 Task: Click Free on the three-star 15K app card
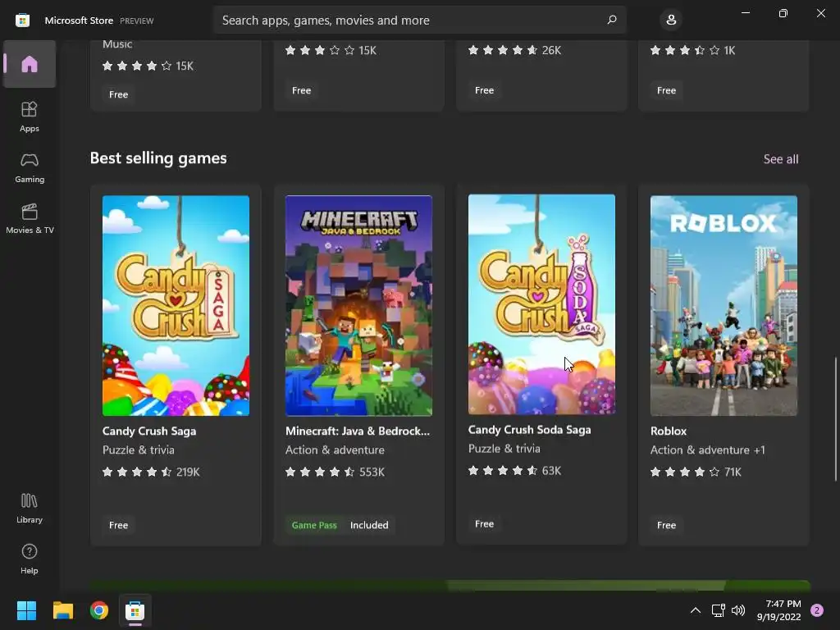click(301, 90)
